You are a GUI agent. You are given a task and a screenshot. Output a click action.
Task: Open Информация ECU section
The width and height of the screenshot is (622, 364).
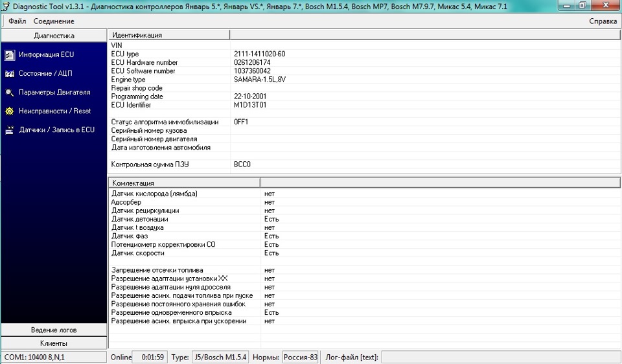[47, 54]
